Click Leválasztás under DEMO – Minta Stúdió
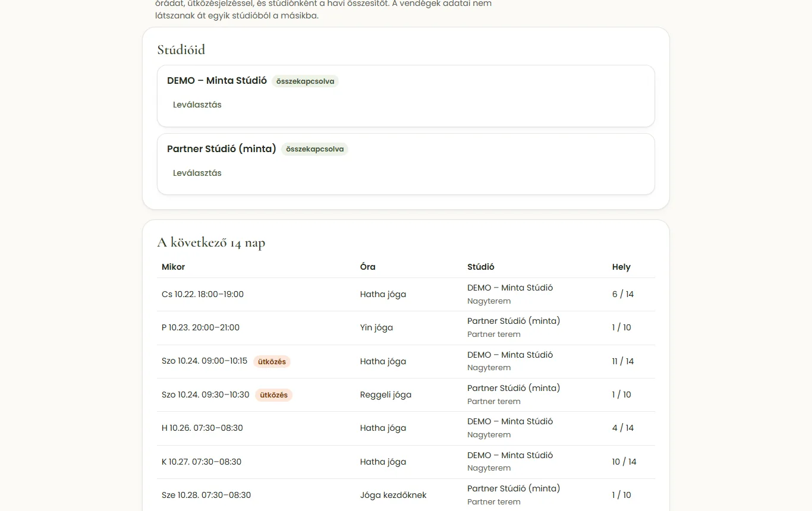 click(197, 105)
